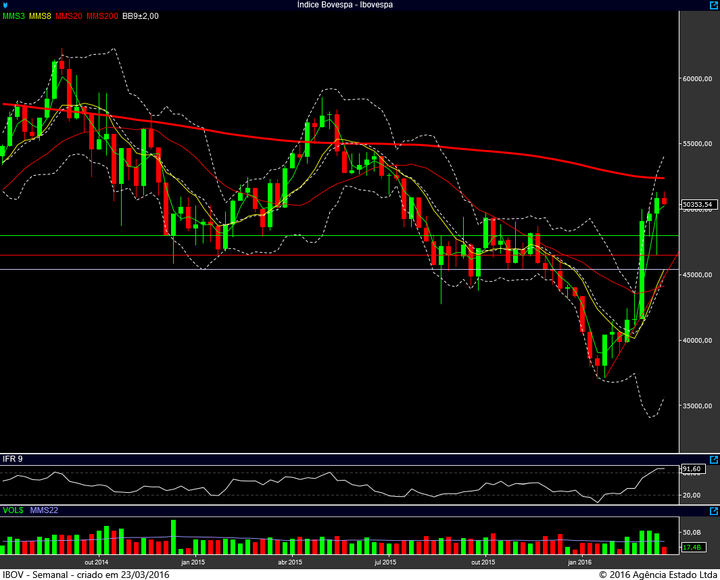The width and height of the screenshot is (720, 580).
Task: Click the volume value tag 17,4B
Action: click(x=693, y=548)
